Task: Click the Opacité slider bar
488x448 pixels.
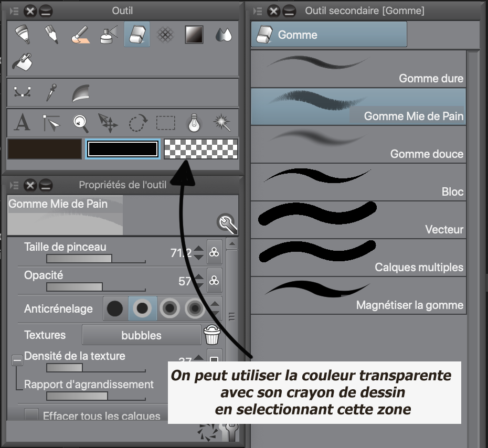Action: 96,287
